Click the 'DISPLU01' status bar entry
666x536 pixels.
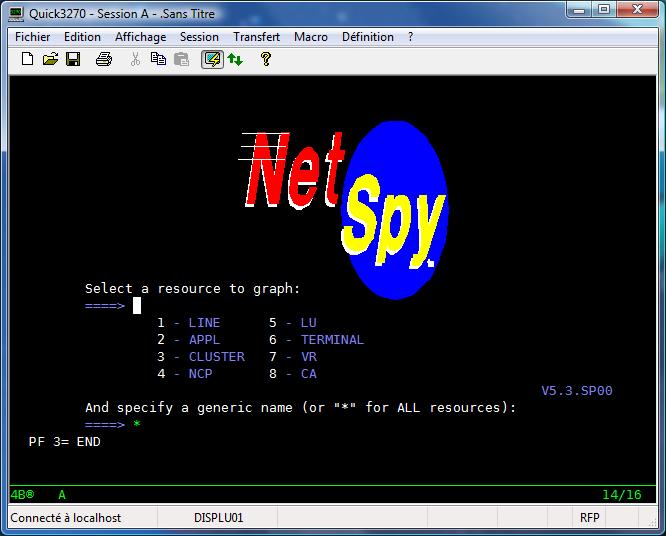[x=218, y=518]
